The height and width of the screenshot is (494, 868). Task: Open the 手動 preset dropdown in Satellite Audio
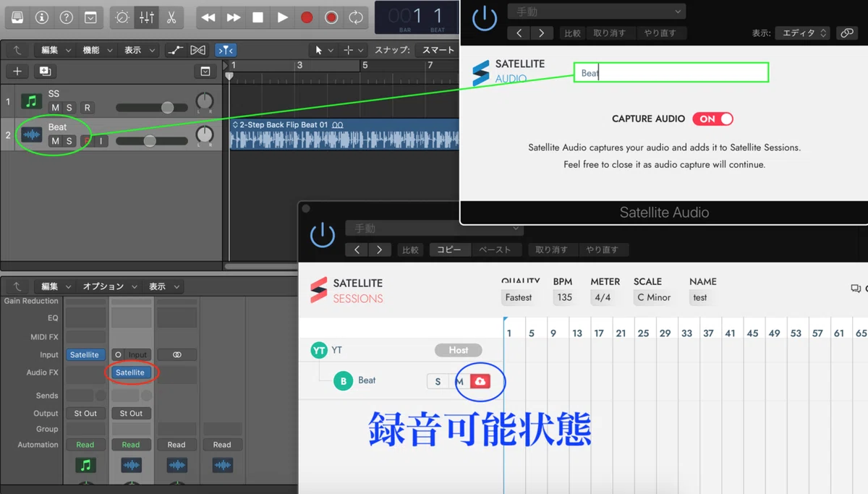(x=597, y=12)
